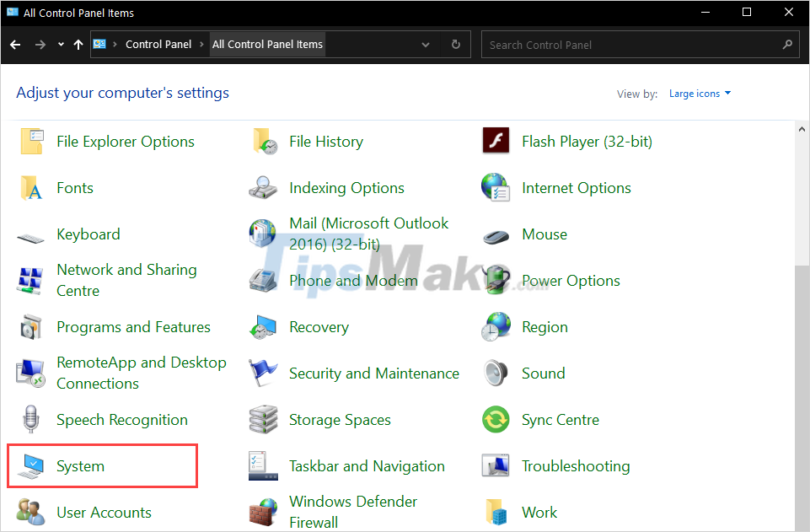Start Troubleshooting

click(577, 465)
